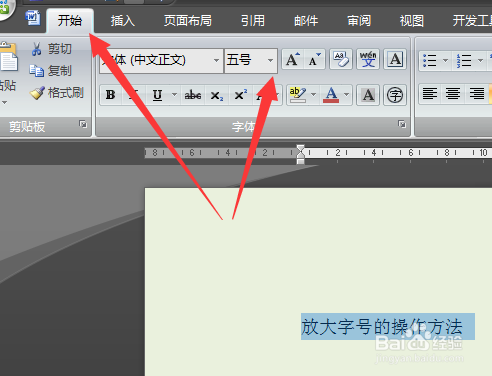Click the ruler indent marker
Screen dimensions: 492x376
click(301, 154)
